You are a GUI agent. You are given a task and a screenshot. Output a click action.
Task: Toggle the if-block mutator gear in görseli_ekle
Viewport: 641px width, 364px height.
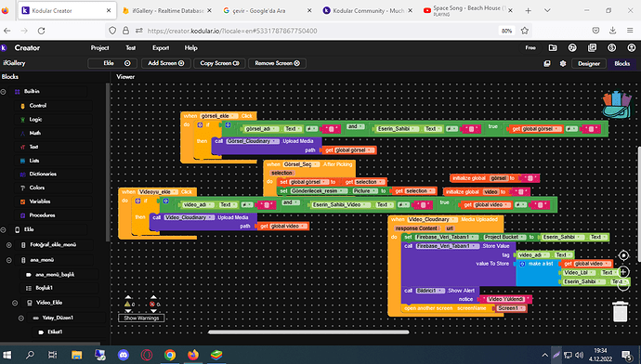point(200,125)
